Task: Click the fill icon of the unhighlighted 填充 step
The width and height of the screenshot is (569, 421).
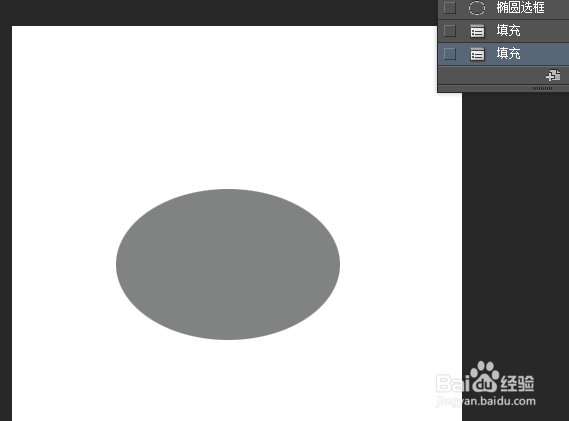Action: [477, 31]
